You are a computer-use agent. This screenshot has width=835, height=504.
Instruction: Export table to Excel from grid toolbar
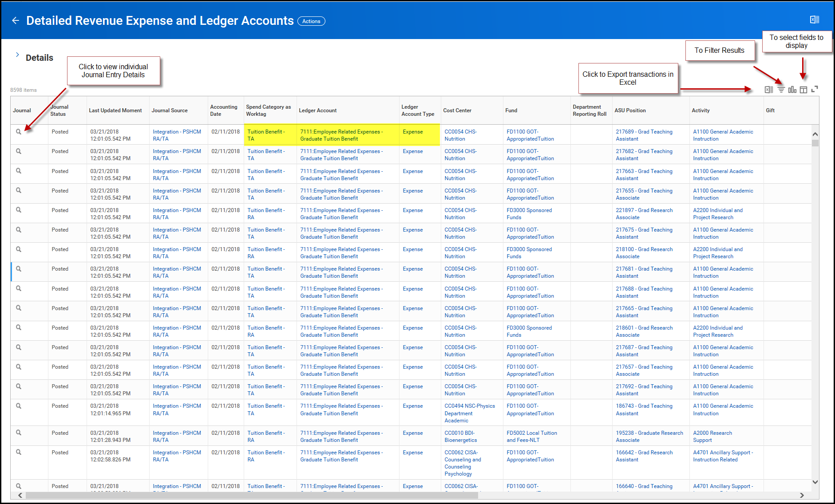click(x=769, y=90)
